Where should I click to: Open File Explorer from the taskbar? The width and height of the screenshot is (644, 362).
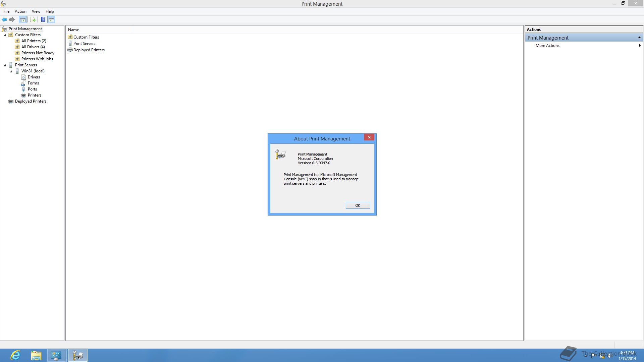(36, 355)
